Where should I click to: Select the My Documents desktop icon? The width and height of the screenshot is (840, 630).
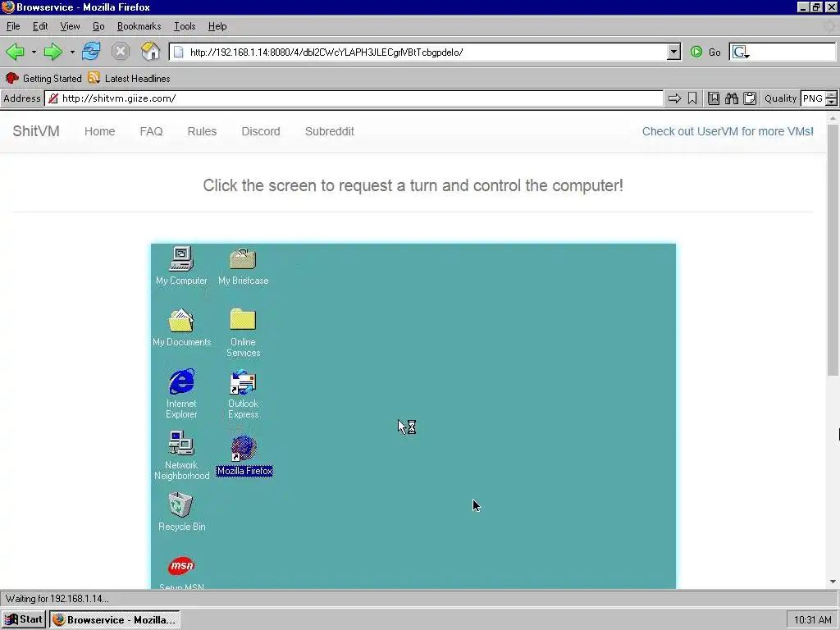tap(181, 327)
